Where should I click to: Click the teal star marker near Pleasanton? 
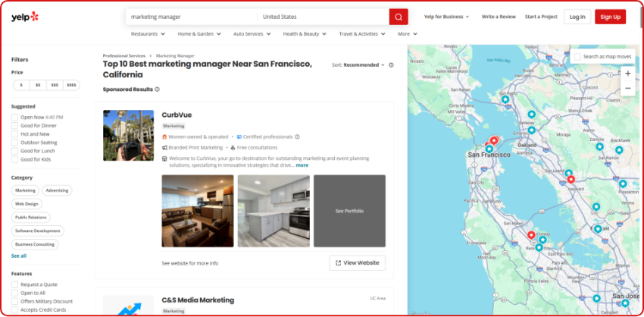click(x=623, y=184)
